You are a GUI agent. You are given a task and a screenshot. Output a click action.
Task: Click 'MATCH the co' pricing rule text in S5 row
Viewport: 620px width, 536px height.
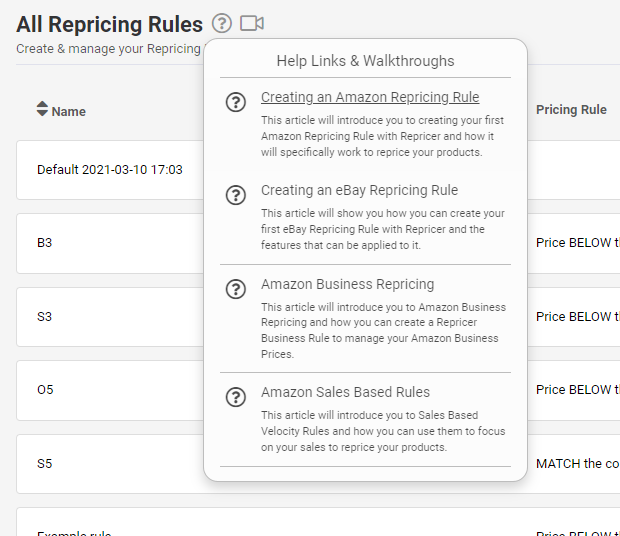point(578,464)
